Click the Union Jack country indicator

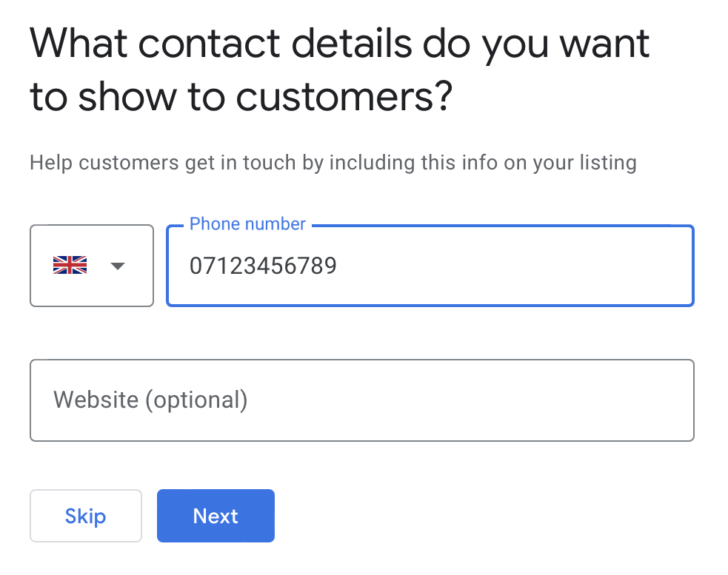point(70,265)
